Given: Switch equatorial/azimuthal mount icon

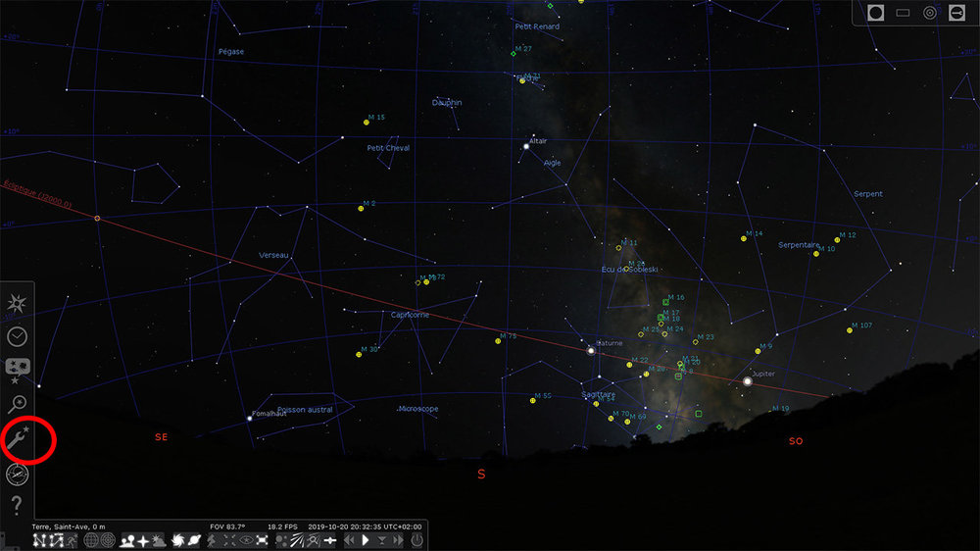Looking at the screenshot, I should coord(212,540).
